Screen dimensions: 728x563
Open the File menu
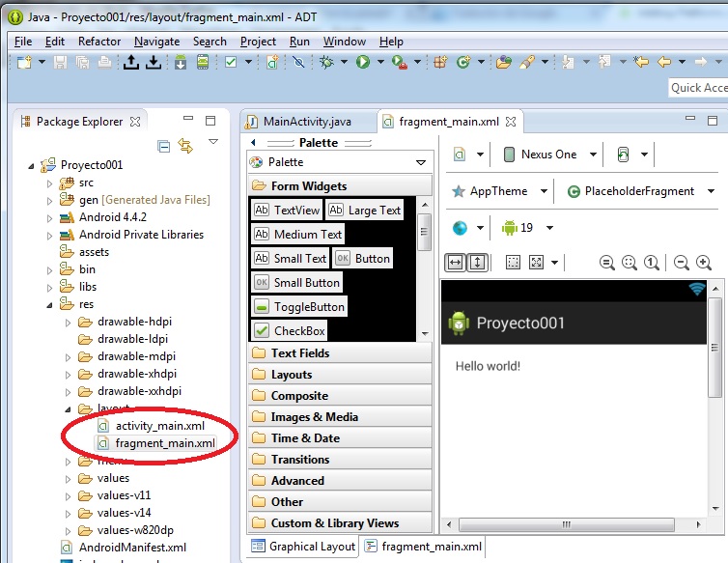pyautogui.click(x=23, y=42)
